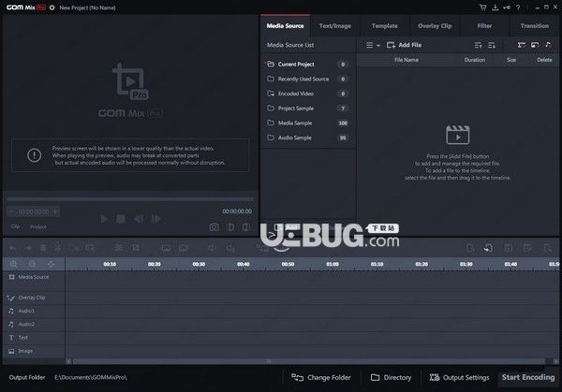Select the Audio1 timeline track

tap(34, 312)
